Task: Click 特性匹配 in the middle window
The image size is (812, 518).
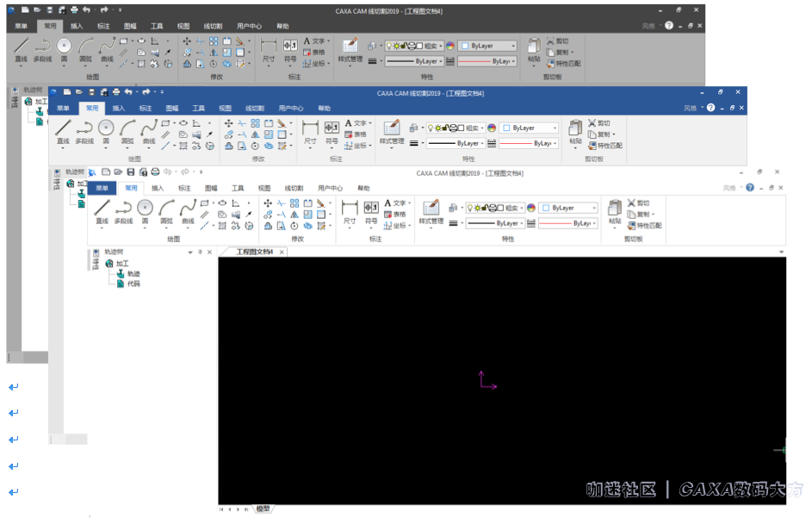Action: tap(604, 146)
